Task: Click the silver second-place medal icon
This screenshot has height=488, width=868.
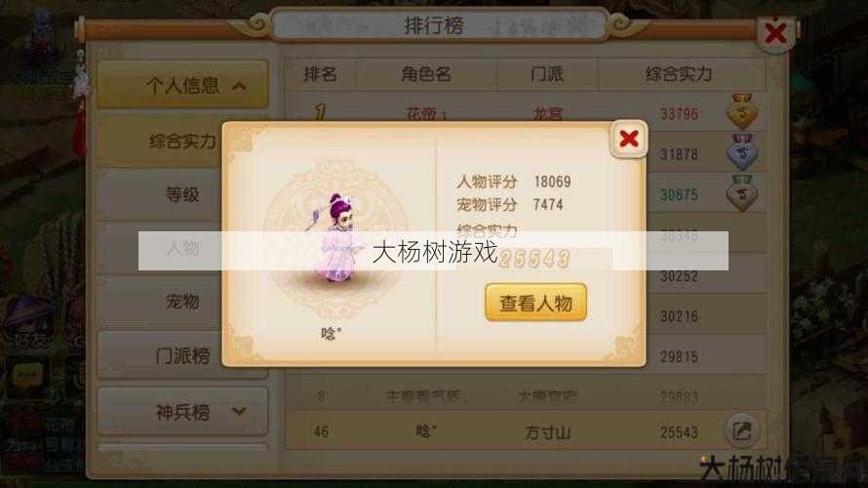Action: point(742,152)
